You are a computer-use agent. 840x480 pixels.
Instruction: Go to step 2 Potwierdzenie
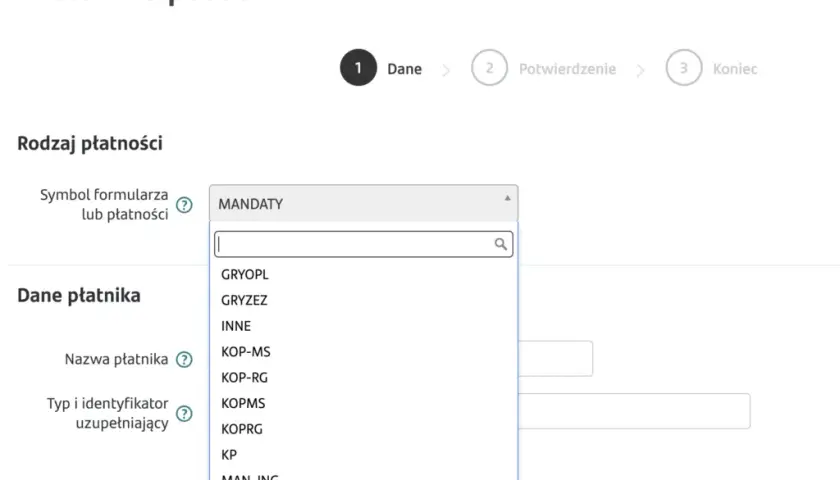[543, 68]
